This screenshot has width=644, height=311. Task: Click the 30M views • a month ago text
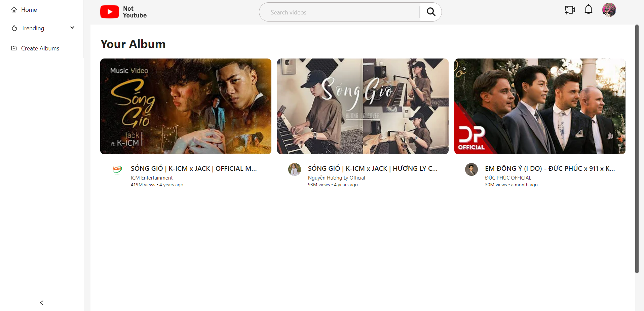[x=511, y=185]
